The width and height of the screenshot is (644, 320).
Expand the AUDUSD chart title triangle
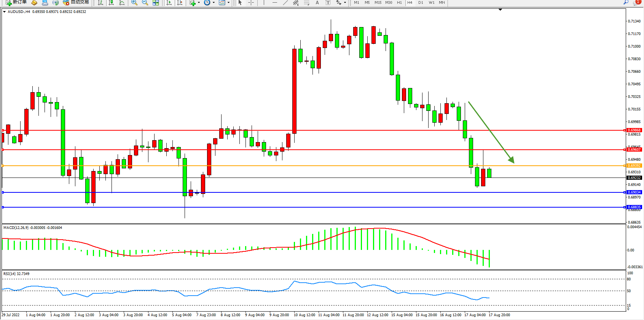[4, 12]
